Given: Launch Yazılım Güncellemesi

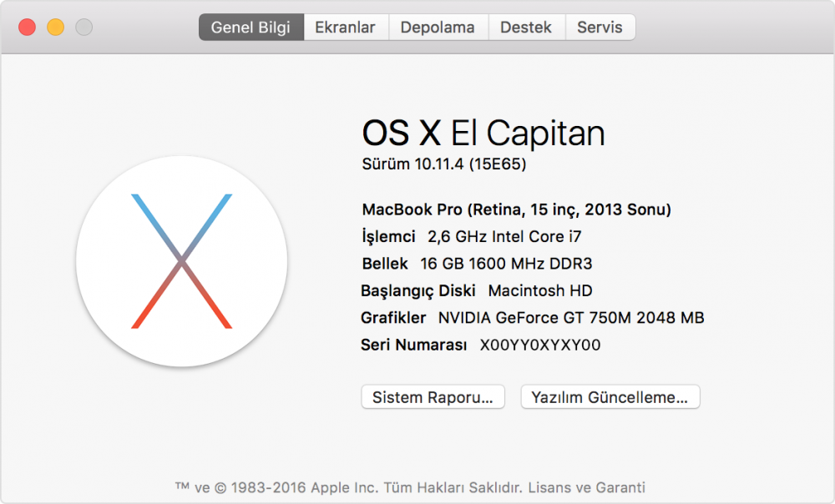Looking at the screenshot, I should pos(610,397).
